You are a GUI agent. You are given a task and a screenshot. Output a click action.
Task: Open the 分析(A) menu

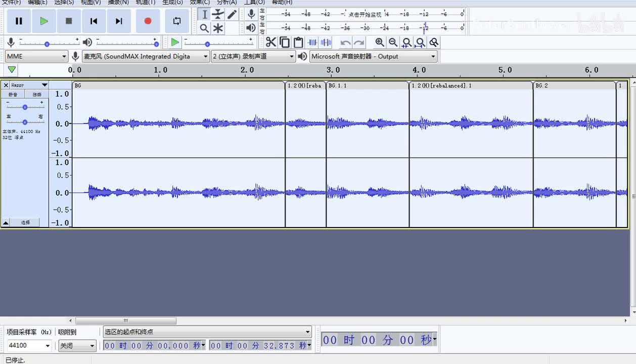(x=226, y=2)
